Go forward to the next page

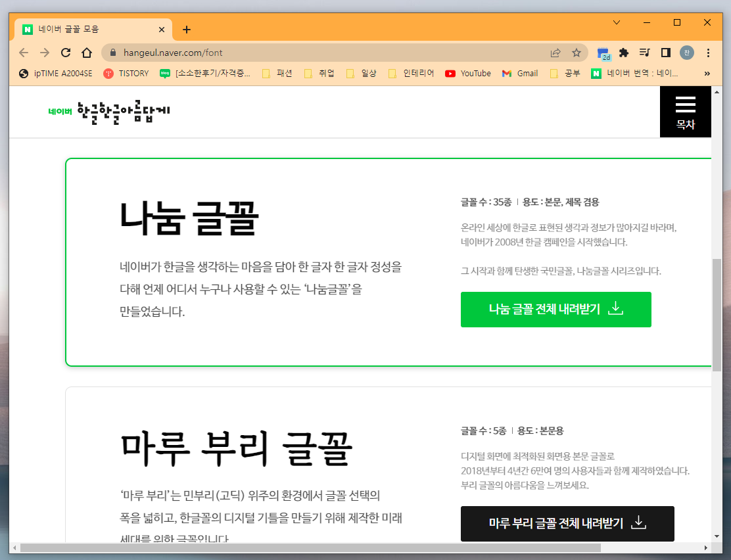tap(45, 53)
